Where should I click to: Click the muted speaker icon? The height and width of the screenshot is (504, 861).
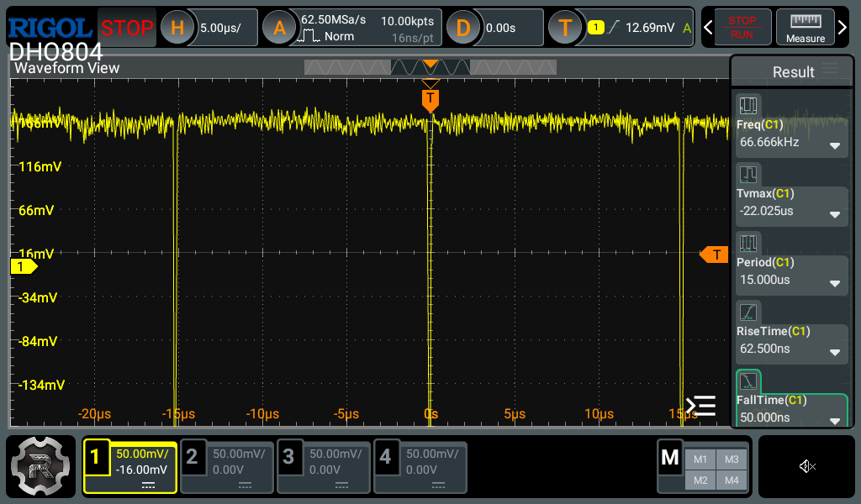click(807, 466)
